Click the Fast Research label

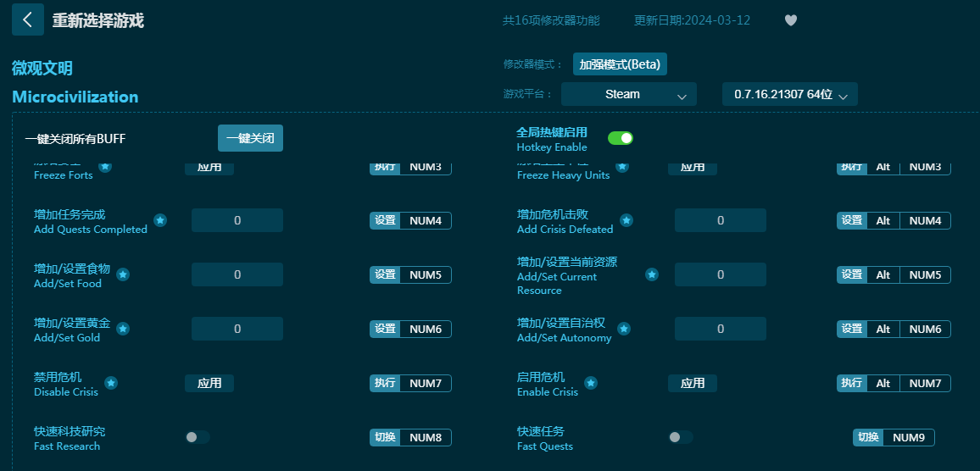[67, 446]
